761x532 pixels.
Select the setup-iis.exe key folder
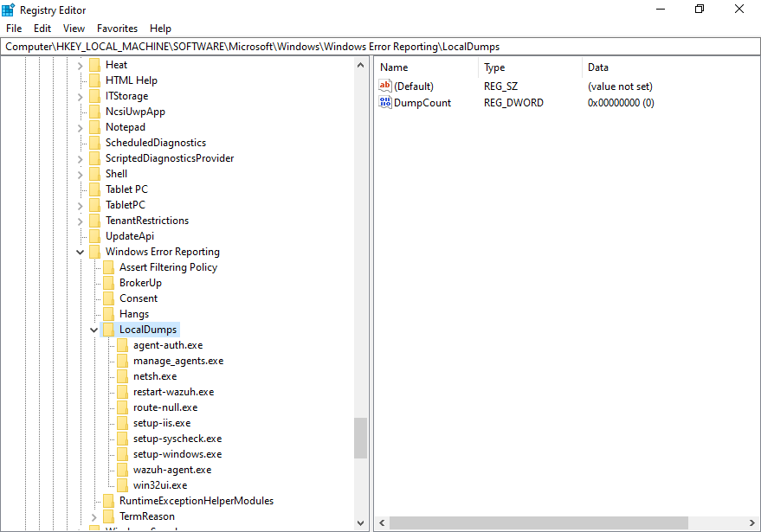click(164, 422)
